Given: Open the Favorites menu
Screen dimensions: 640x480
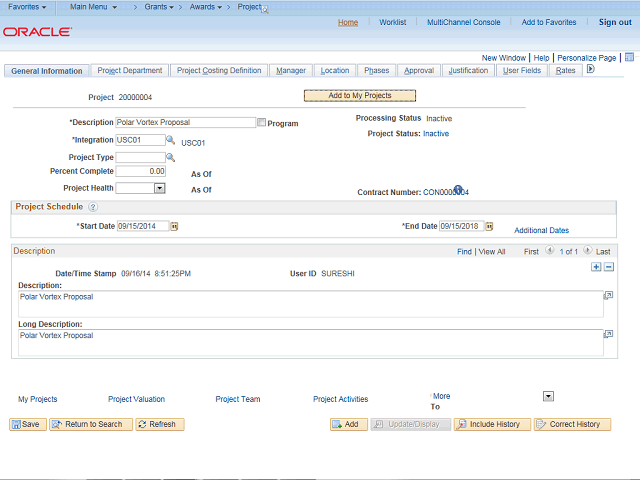Looking at the screenshot, I should pyautogui.click(x=28, y=7).
